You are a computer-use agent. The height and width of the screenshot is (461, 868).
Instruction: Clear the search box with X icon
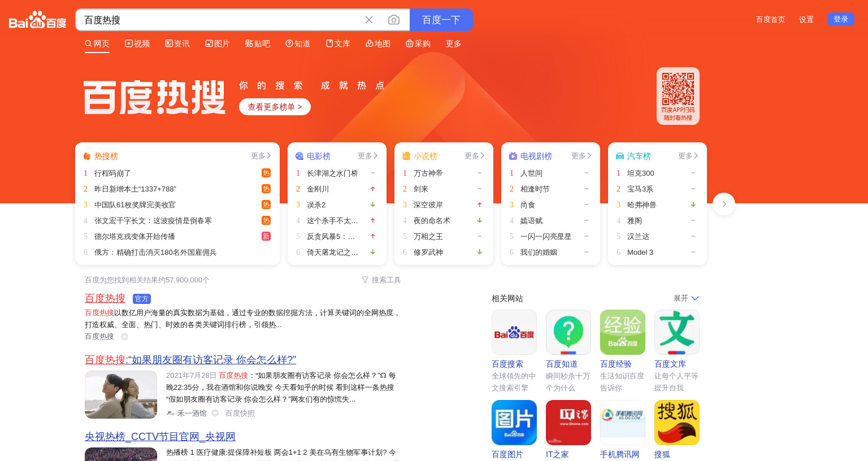pos(369,20)
